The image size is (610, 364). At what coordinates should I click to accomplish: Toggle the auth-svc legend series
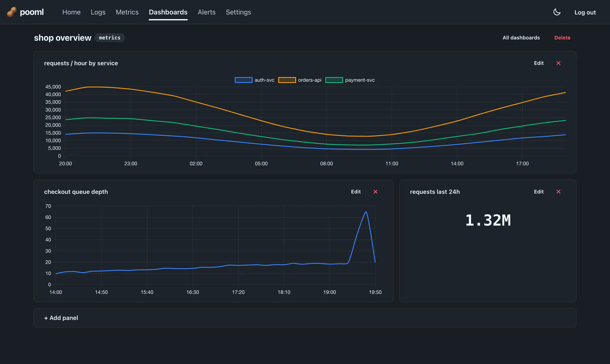click(x=255, y=80)
